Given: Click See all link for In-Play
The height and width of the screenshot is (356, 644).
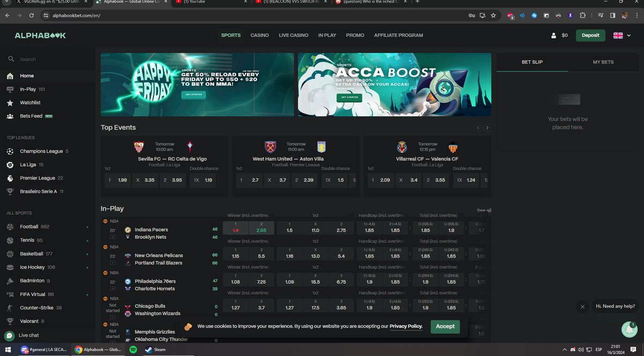Looking at the screenshot, I should click(x=484, y=211).
